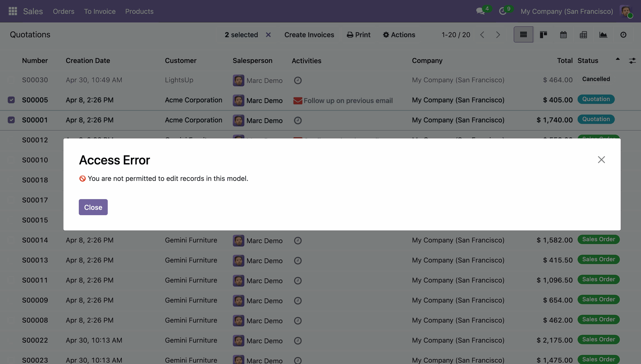Click the 1-20 / 20 pager counter
Image resolution: width=641 pixels, height=364 pixels.
coord(456,35)
